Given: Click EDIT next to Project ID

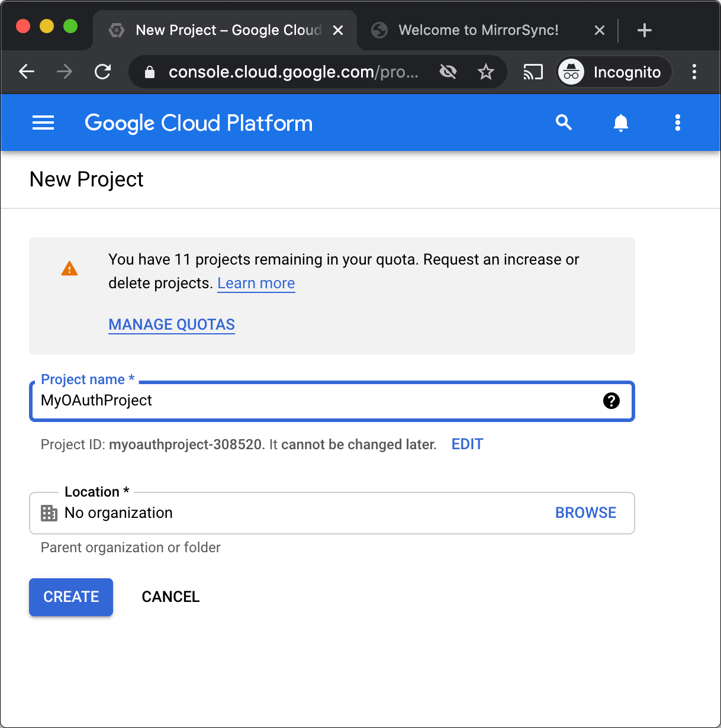Looking at the screenshot, I should tap(468, 444).
